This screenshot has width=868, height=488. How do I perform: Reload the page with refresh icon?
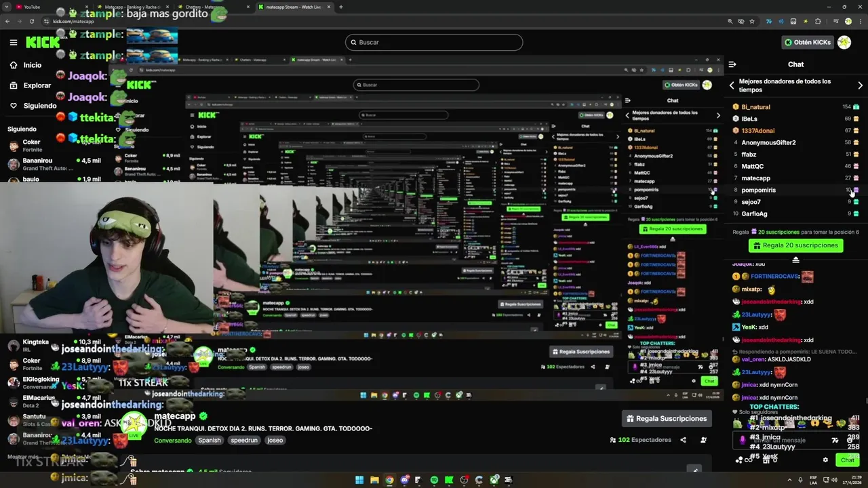(32, 21)
